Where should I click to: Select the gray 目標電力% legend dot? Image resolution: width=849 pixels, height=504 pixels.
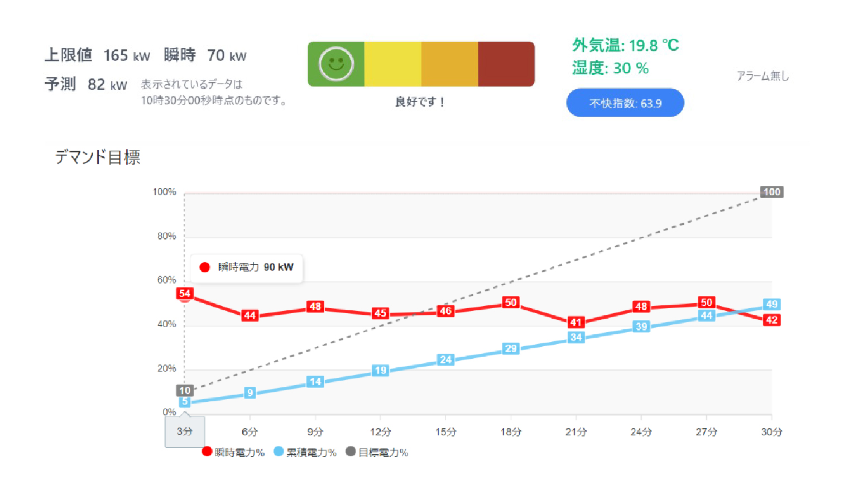click(350, 452)
